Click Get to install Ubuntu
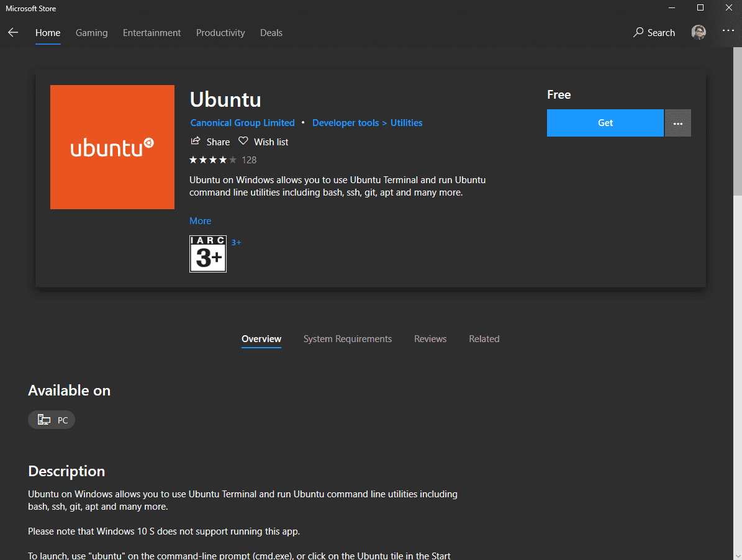742x560 pixels. click(x=605, y=123)
